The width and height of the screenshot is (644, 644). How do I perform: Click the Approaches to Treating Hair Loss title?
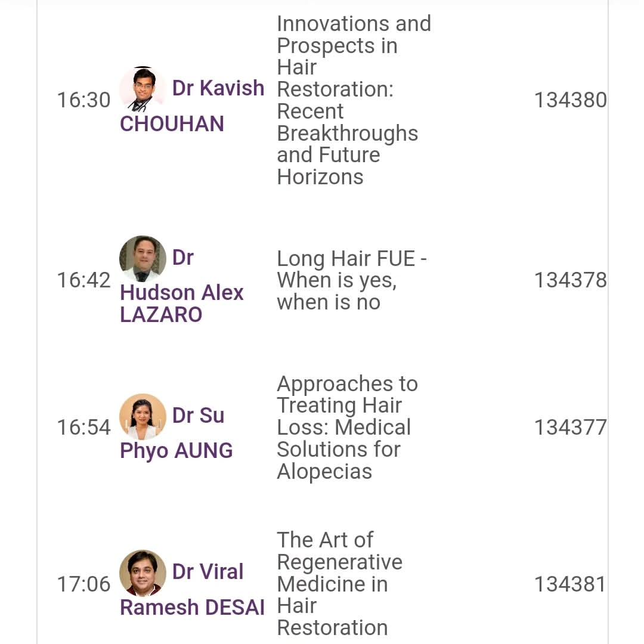[x=348, y=428]
